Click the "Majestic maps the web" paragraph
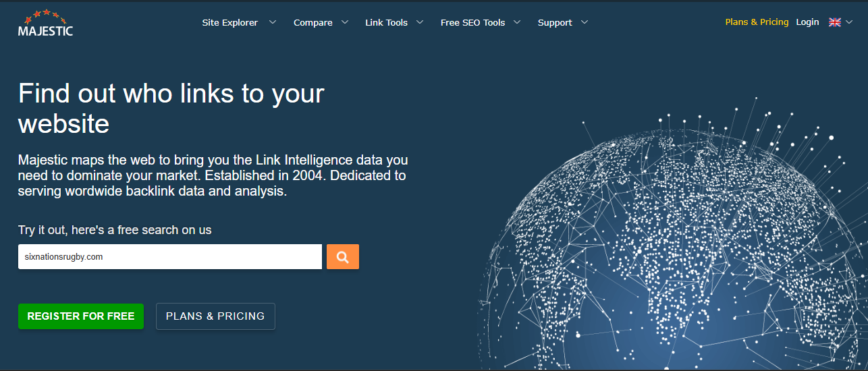Image resolution: width=868 pixels, height=371 pixels. (213, 175)
